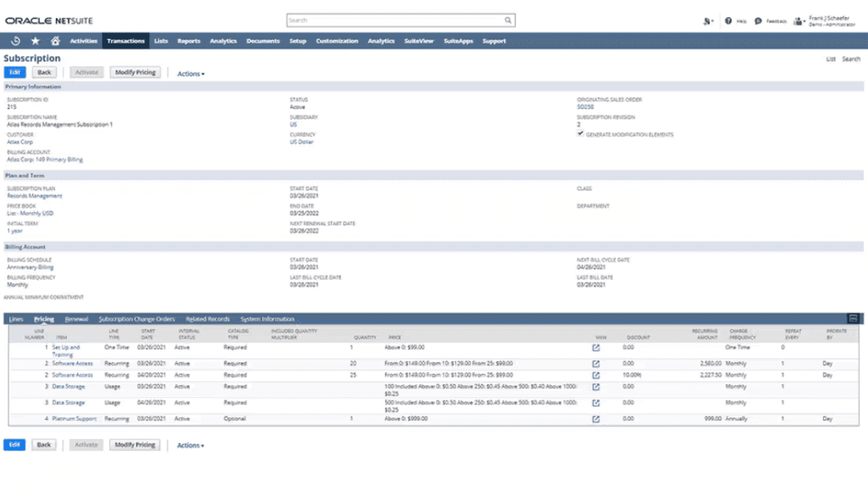The height and width of the screenshot is (488, 868).
Task: Toggle Generate Modification Elements checkbox
Action: click(x=581, y=134)
